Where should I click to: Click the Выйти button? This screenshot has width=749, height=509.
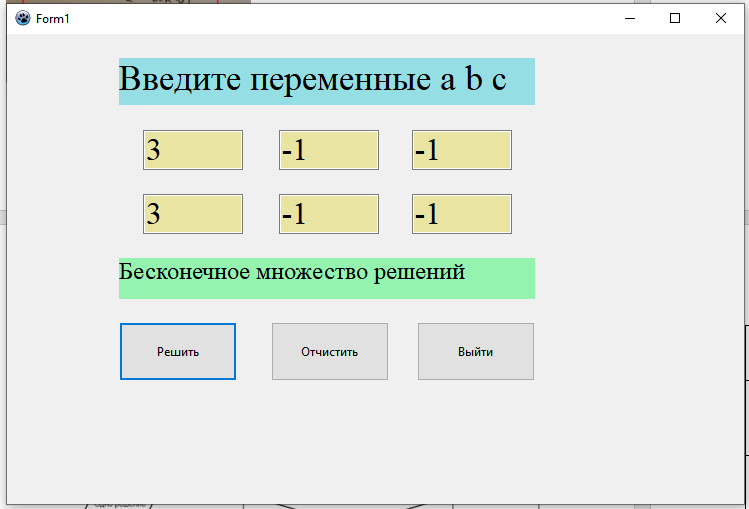tap(476, 351)
